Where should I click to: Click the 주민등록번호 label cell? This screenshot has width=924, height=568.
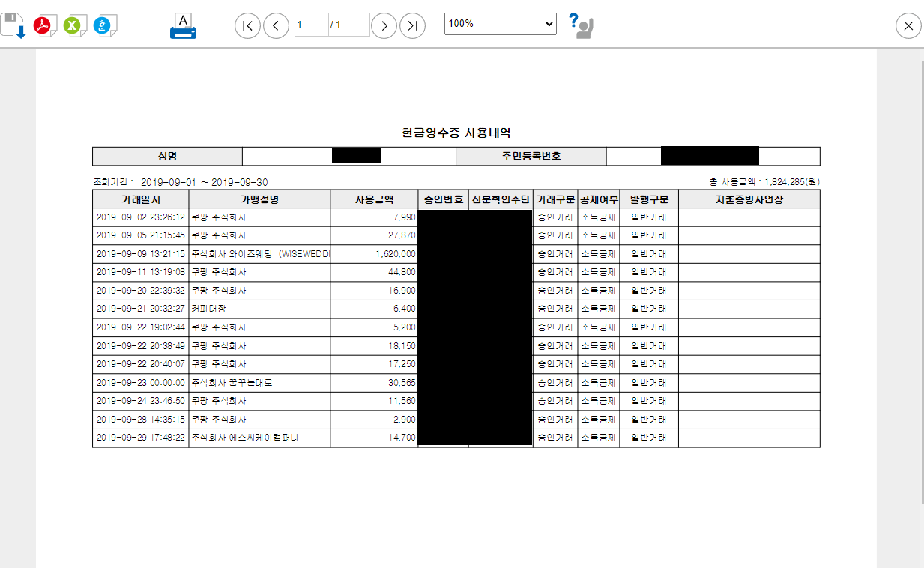click(x=531, y=156)
